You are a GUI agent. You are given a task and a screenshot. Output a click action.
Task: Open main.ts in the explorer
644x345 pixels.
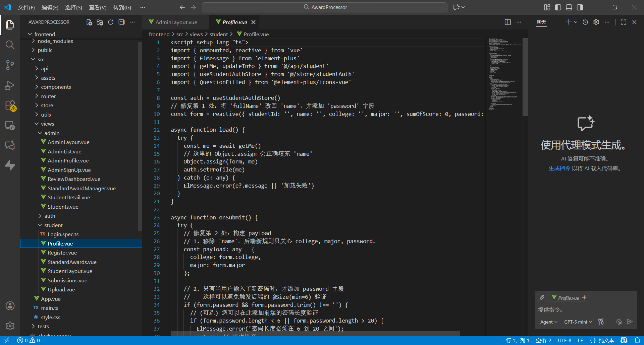click(81, 308)
